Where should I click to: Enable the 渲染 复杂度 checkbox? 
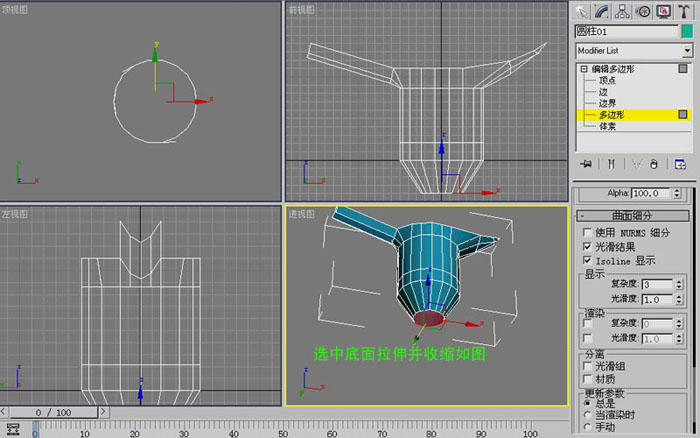pyautogui.click(x=588, y=323)
